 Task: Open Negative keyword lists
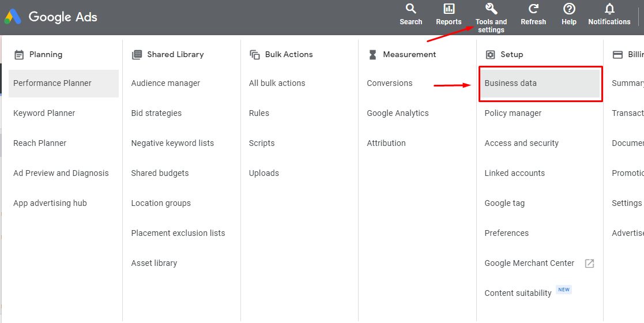(x=172, y=143)
